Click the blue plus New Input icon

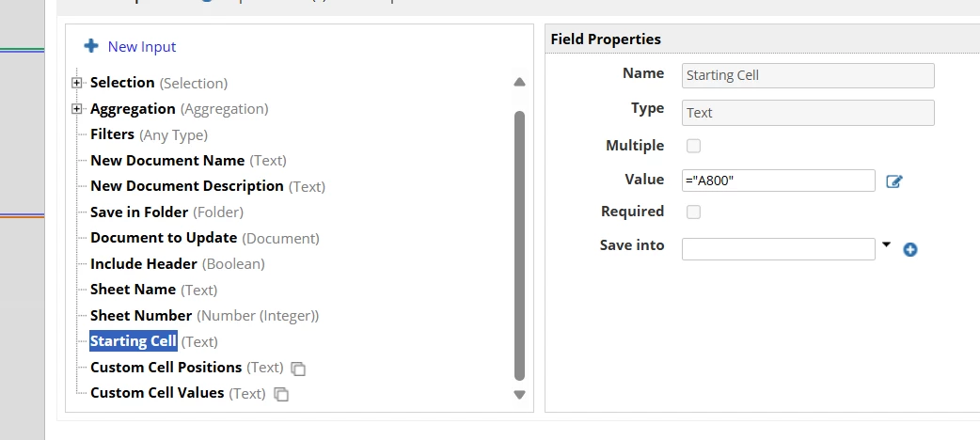point(91,46)
